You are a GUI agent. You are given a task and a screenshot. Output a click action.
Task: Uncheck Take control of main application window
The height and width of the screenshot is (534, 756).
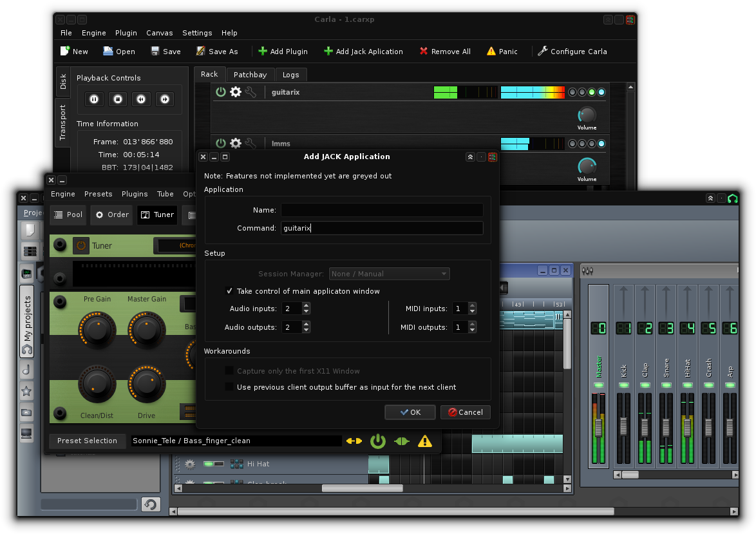click(x=229, y=291)
